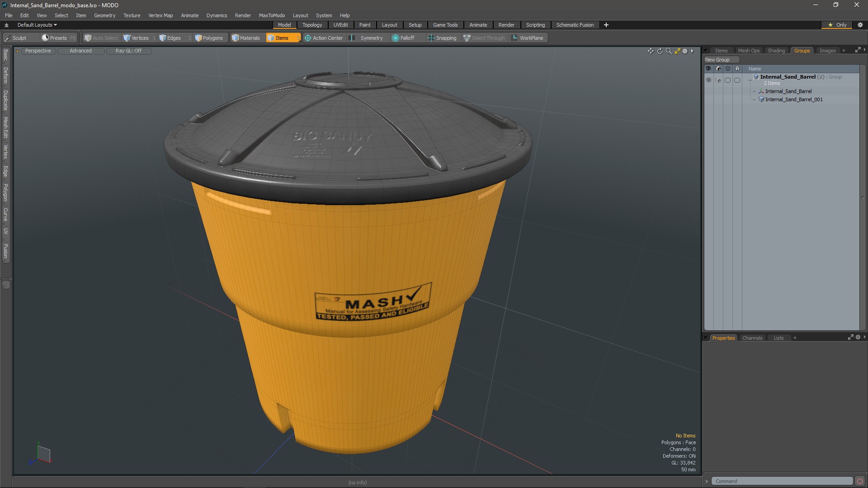Open the WorkPlane options
Viewport: 868px width, 488px height.
pos(528,38)
